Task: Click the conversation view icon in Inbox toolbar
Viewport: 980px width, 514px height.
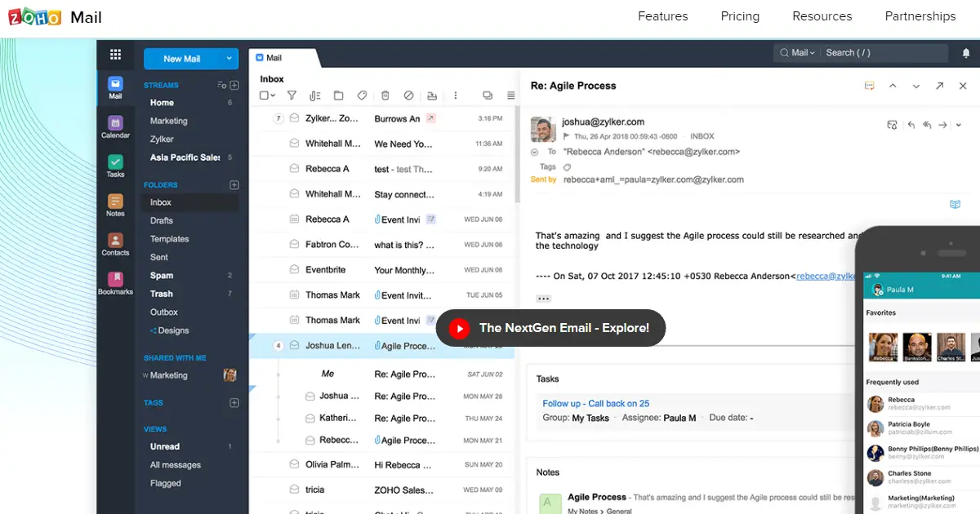Action: pyautogui.click(x=488, y=95)
